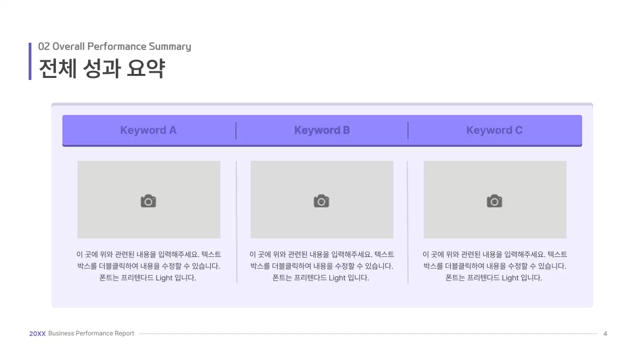Click page number 4 in the corner
644x362 pixels.
pos(605,333)
